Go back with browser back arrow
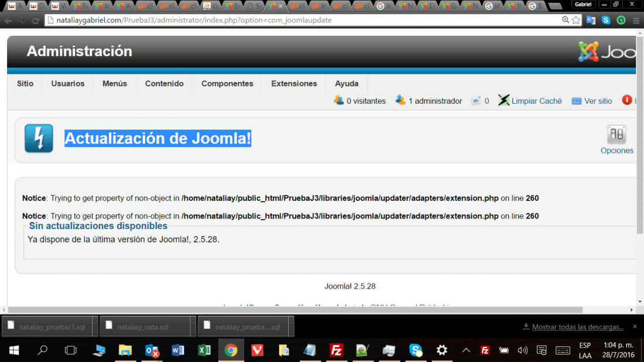Image resolution: width=644 pixels, height=362 pixels. coord(8,20)
